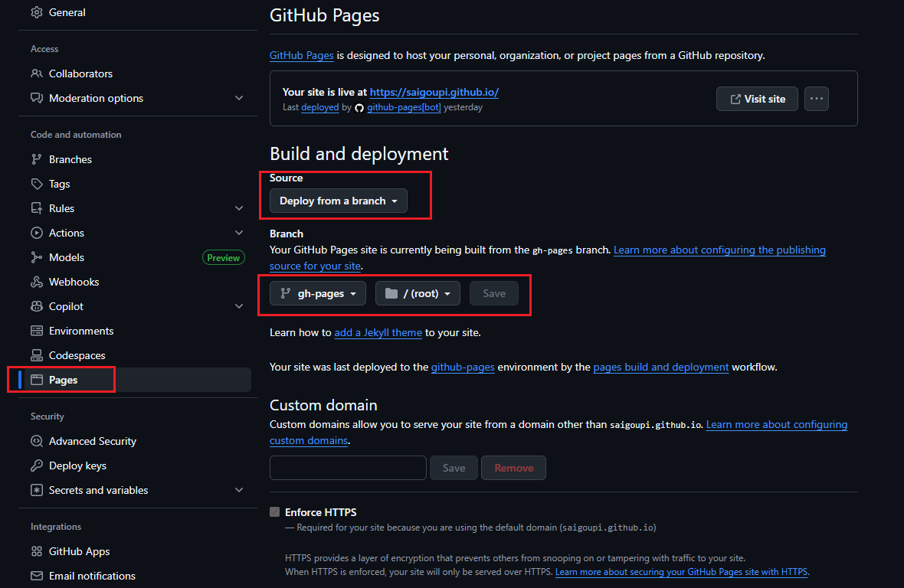Open Deploy keys via its key icon
Screen dimensions: 904x588
pyautogui.click(x=37, y=465)
